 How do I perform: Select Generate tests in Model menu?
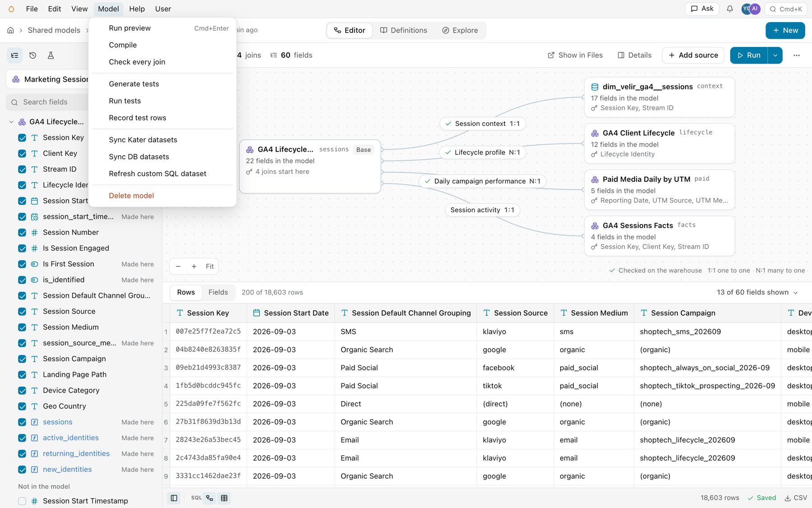click(162, 84)
